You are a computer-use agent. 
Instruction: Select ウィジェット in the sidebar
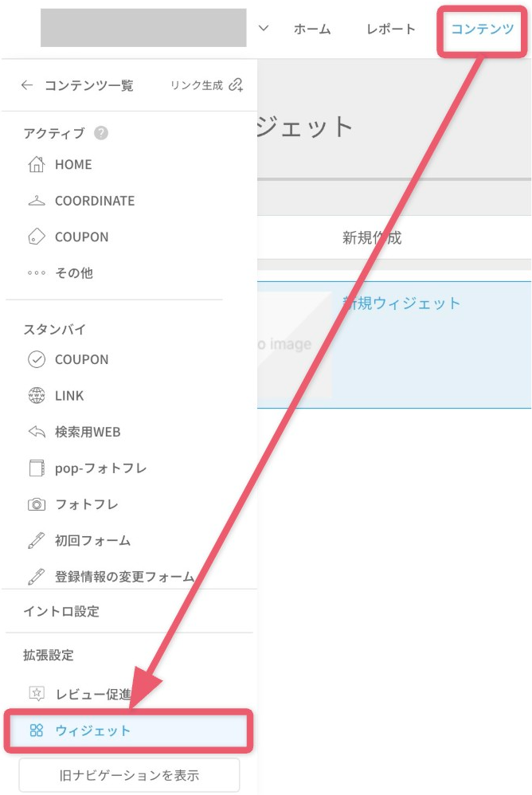click(127, 730)
